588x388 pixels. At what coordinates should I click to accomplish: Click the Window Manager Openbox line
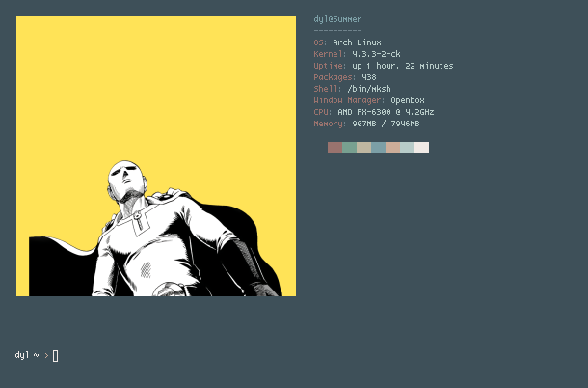point(369,100)
